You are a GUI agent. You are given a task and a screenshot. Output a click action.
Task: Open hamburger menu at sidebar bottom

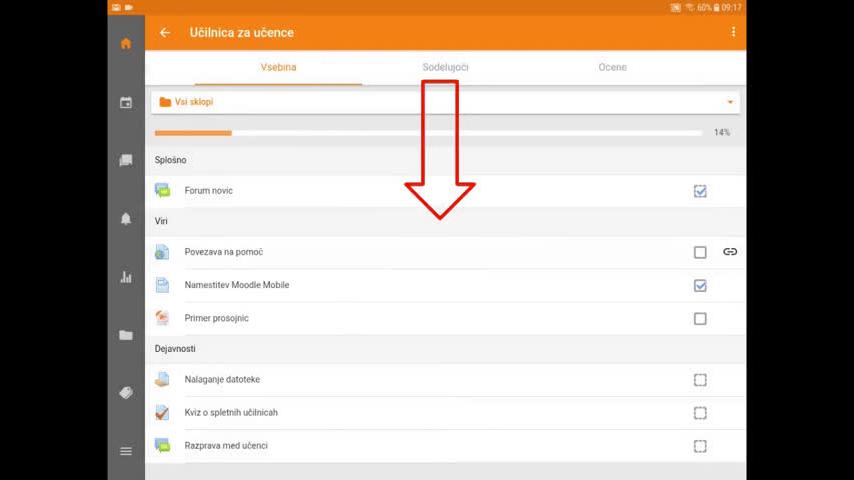126,451
